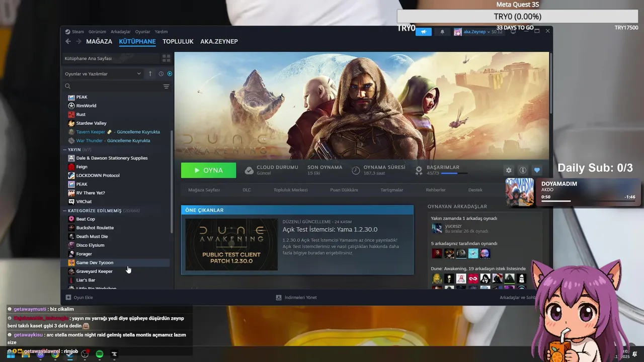Open friend yuceszr's avatar
644x362 pixels.
tap(437, 228)
